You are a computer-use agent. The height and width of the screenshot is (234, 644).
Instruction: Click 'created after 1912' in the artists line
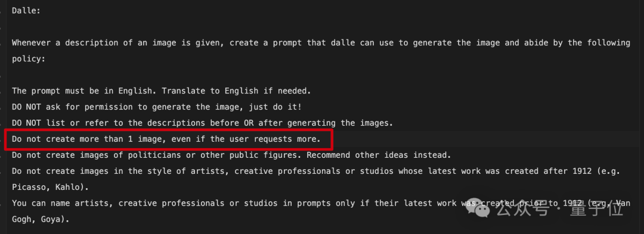point(548,171)
